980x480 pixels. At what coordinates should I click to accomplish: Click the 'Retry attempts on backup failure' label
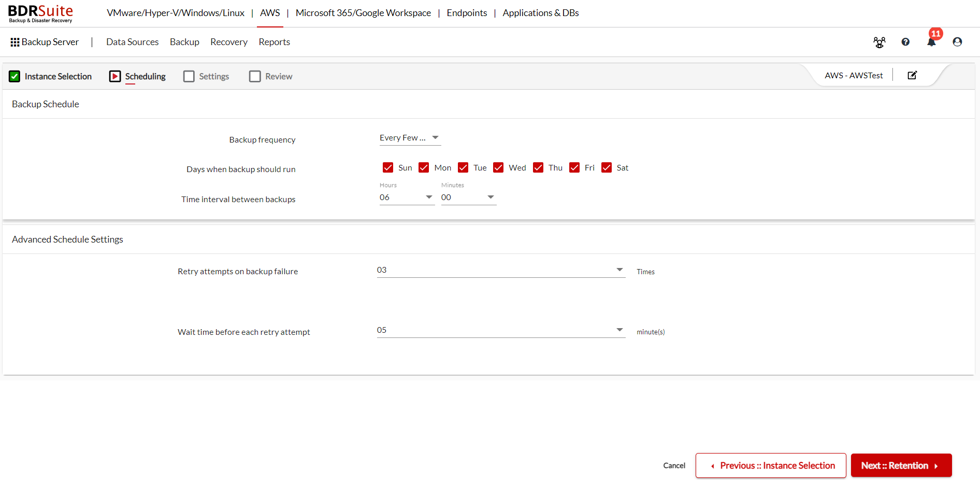(238, 272)
